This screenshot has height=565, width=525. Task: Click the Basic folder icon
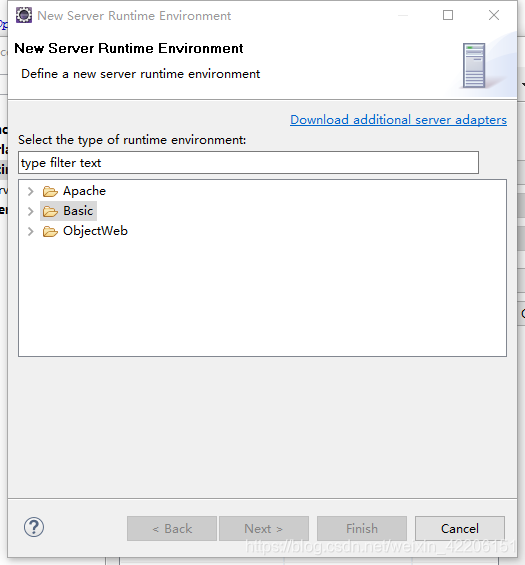click(50, 211)
